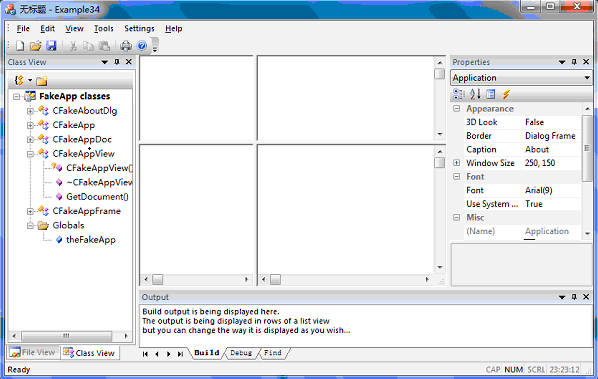Click the Copy toolbar icon
Viewport: 598px width, 379px height.
click(x=88, y=46)
